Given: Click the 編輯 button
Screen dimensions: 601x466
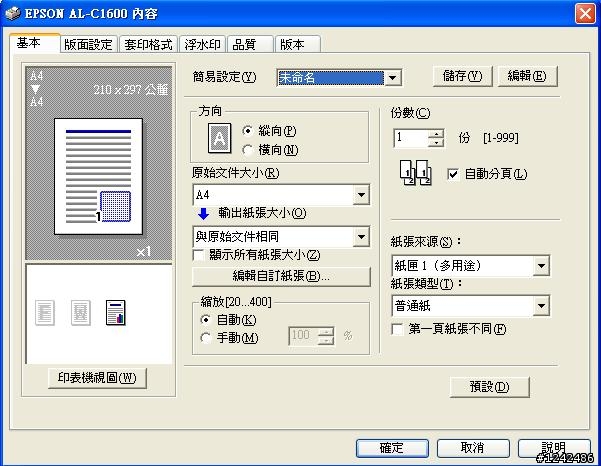Looking at the screenshot, I should coord(527,76).
